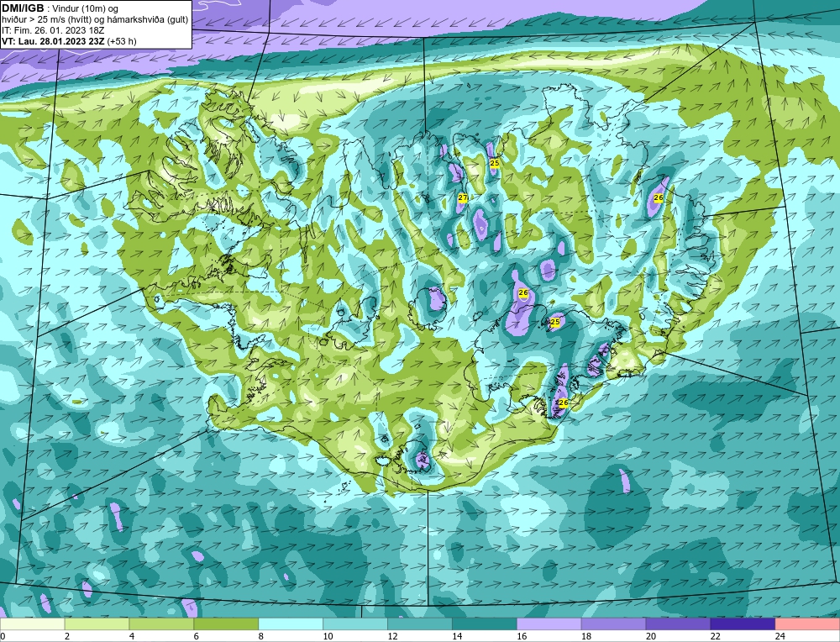Select the scale number 12 under the color bar
The width and height of the screenshot is (840, 642).
point(392,636)
